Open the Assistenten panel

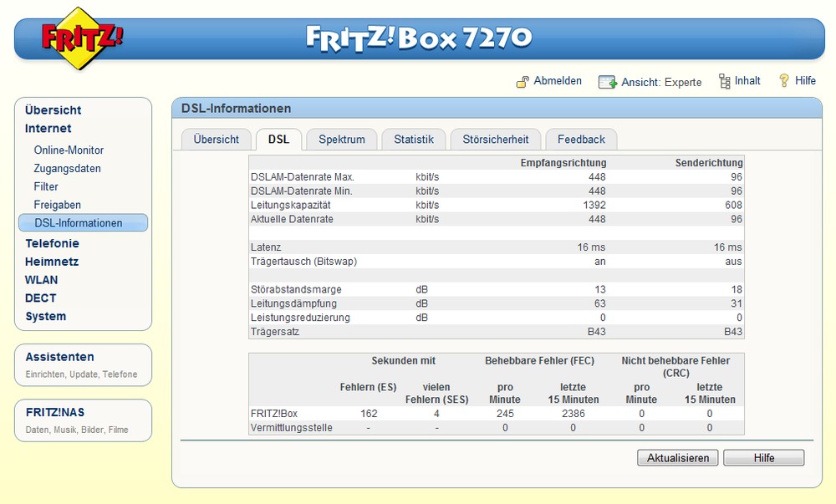(83, 365)
